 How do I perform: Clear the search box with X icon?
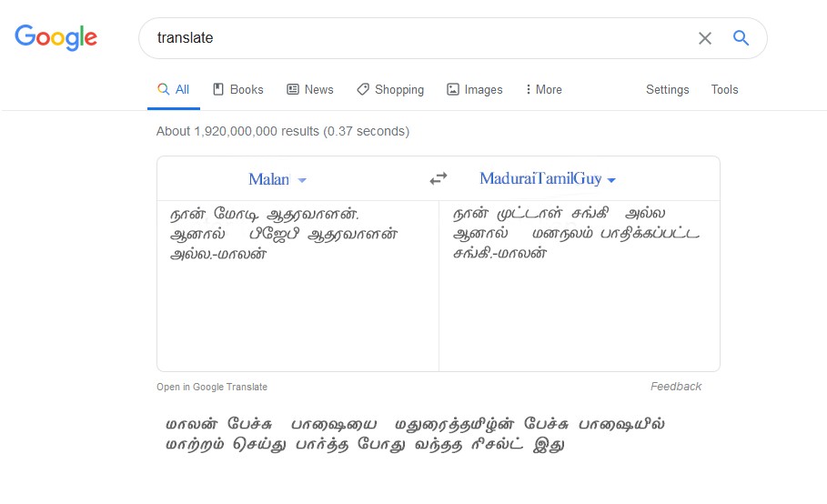[x=705, y=38]
